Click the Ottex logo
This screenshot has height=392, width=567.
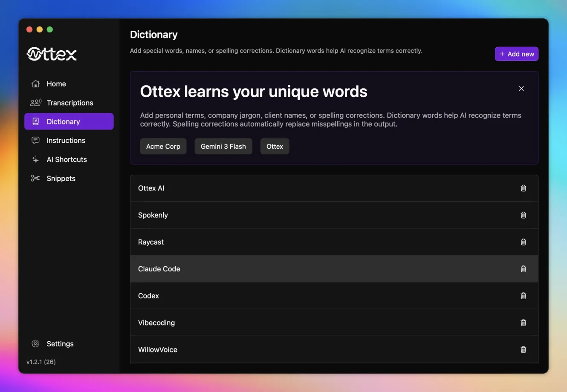pyautogui.click(x=51, y=54)
